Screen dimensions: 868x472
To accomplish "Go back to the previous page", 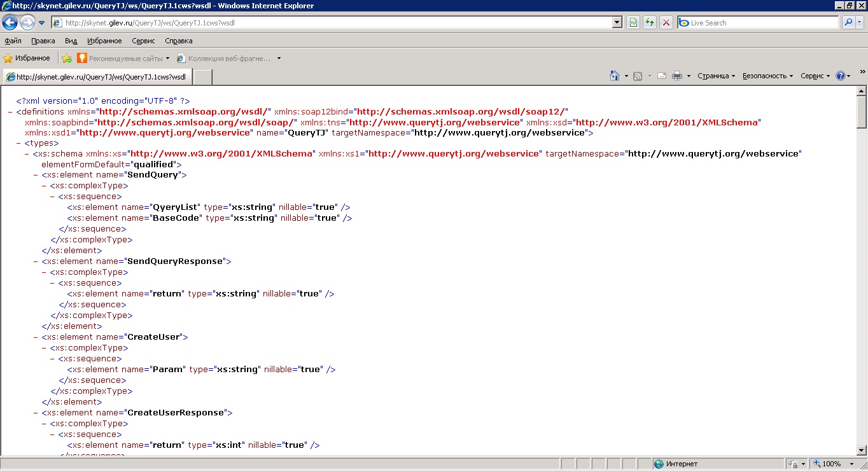I will pyautogui.click(x=10, y=23).
